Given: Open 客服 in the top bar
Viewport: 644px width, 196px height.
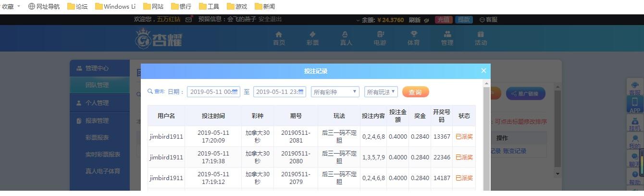Looking at the screenshot, I should click(x=488, y=20).
